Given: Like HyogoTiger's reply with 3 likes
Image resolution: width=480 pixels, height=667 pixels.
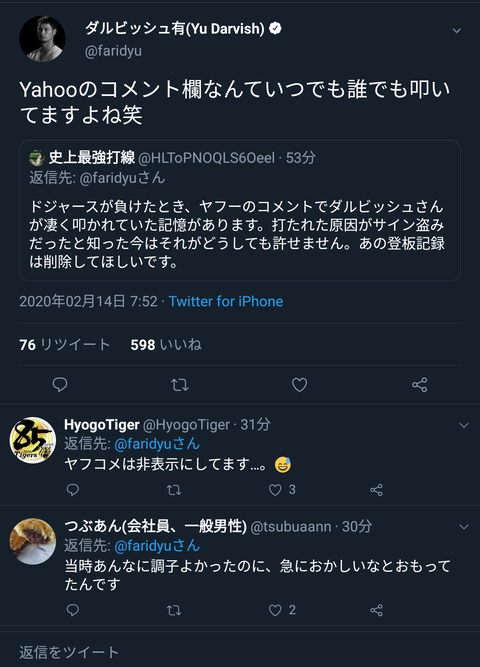Looking at the screenshot, I should click(x=275, y=490).
